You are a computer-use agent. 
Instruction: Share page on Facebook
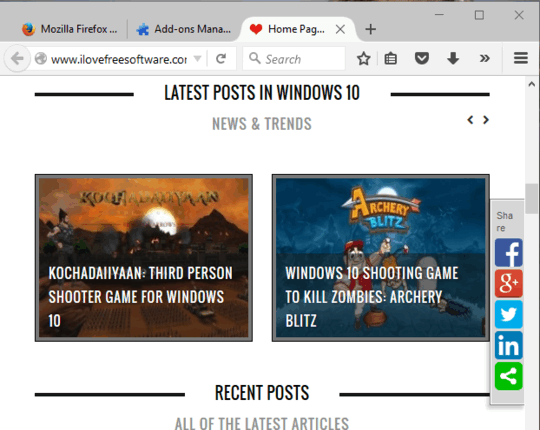pos(509,253)
